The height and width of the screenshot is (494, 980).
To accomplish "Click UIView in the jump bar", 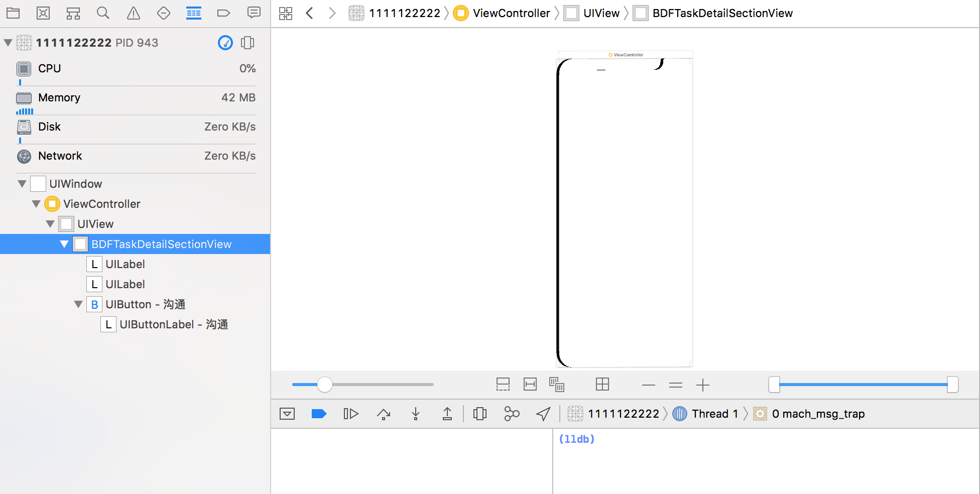I will tap(592, 13).
